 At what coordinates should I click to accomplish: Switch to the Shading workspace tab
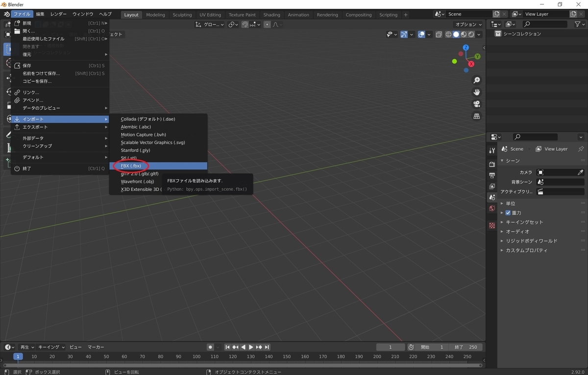[271, 15]
